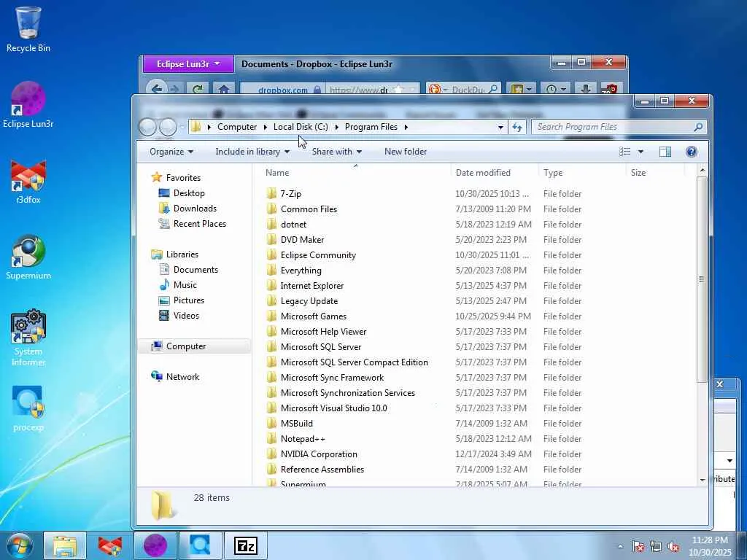Open Explorer Help with the question mark icon

point(692,152)
